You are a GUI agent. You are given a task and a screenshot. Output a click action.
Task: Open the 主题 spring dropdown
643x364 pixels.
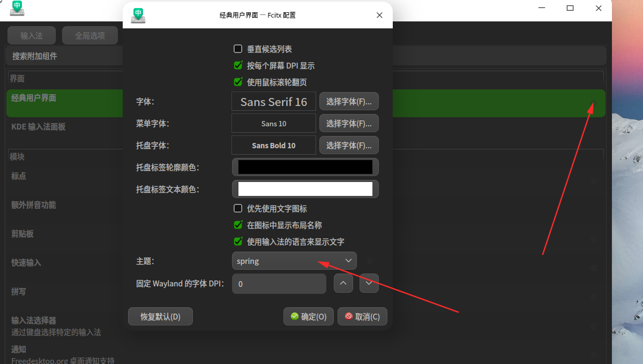(294, 261)
